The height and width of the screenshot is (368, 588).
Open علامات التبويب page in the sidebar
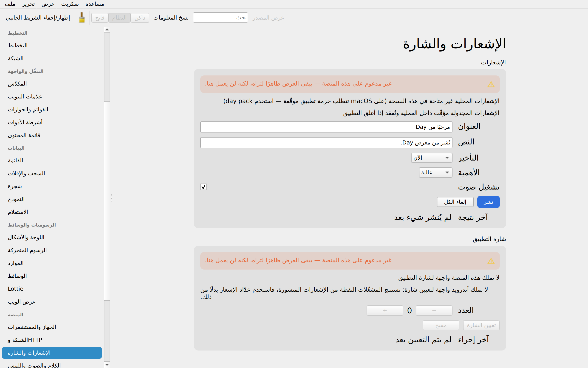[52, 97]
